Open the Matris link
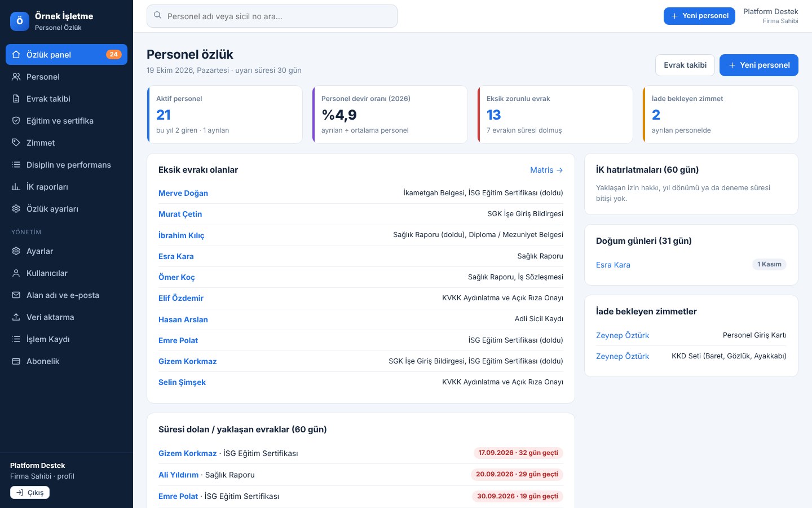The image size is (812, 508). point(546,170)
